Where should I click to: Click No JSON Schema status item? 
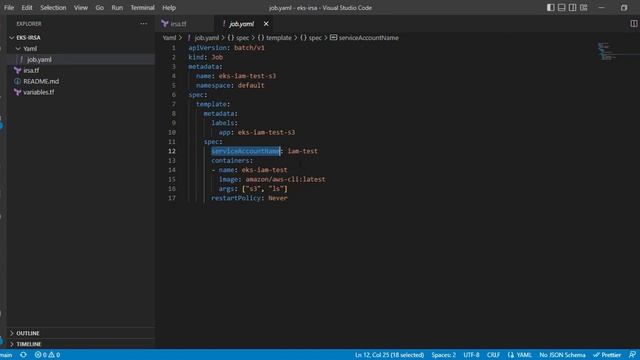562,355
